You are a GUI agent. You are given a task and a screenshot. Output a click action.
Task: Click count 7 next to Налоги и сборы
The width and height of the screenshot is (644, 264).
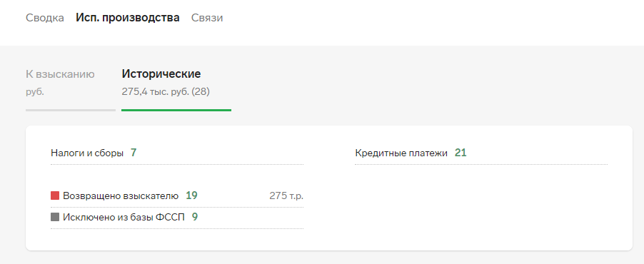click(x=134, y=153)
